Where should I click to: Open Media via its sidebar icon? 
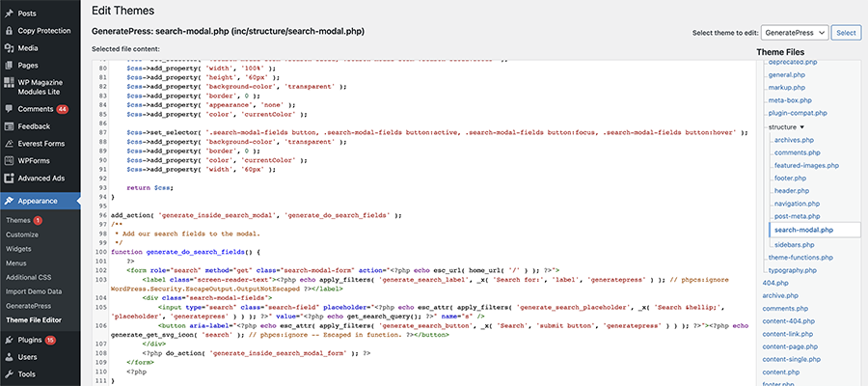click(9, 47)
